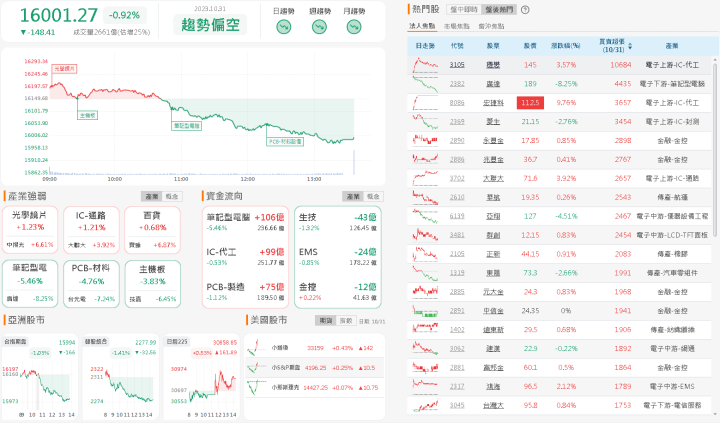
Task: Open stock code link 2886
Action: pos(457,159)
